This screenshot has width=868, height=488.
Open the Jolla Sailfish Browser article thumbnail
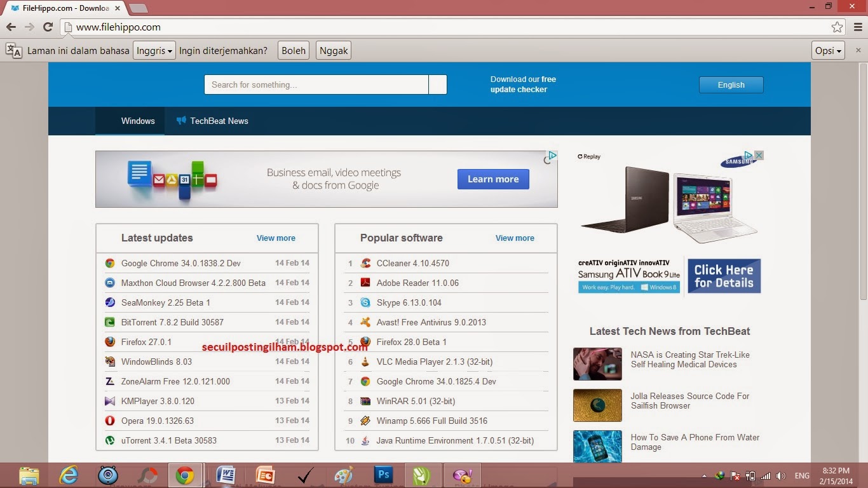597,405
